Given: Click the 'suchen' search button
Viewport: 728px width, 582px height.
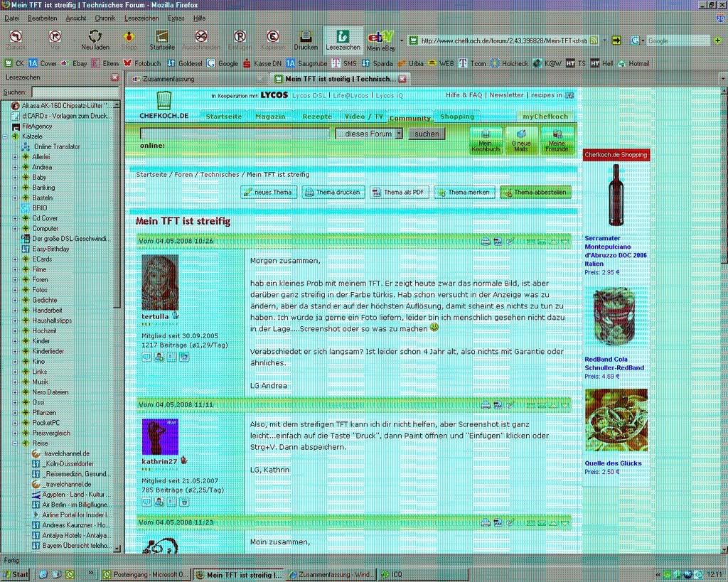Looking at the screenshot, I should pos(427,134).
